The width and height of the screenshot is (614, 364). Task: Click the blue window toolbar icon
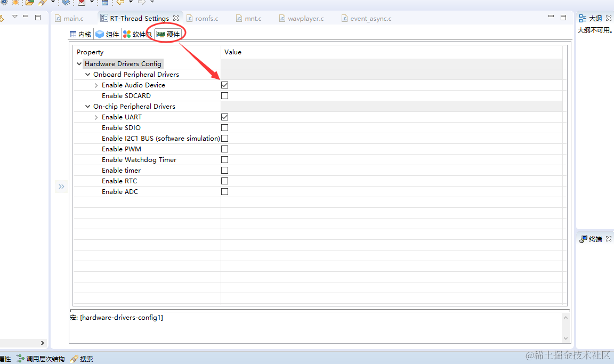pyautogui.click(x=105, y=2)
